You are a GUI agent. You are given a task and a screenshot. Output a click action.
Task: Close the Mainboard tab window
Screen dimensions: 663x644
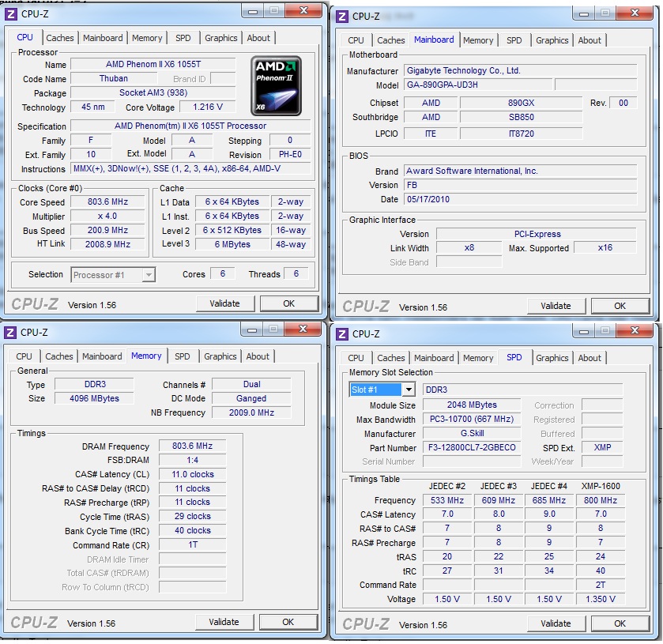[635, 13]
